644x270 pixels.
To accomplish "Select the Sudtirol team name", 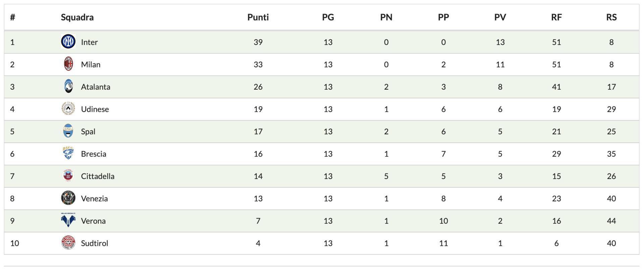I will point(95,243).
